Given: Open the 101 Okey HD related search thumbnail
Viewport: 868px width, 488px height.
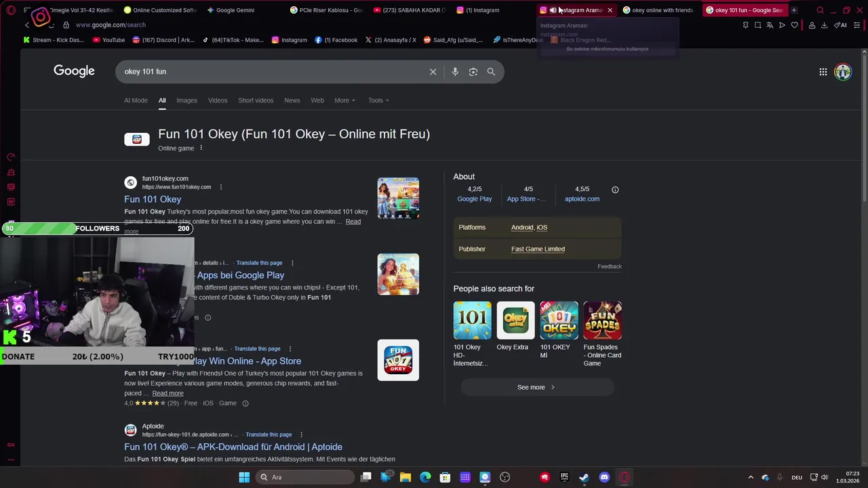Looking at the screenshot, I should 472,321.
